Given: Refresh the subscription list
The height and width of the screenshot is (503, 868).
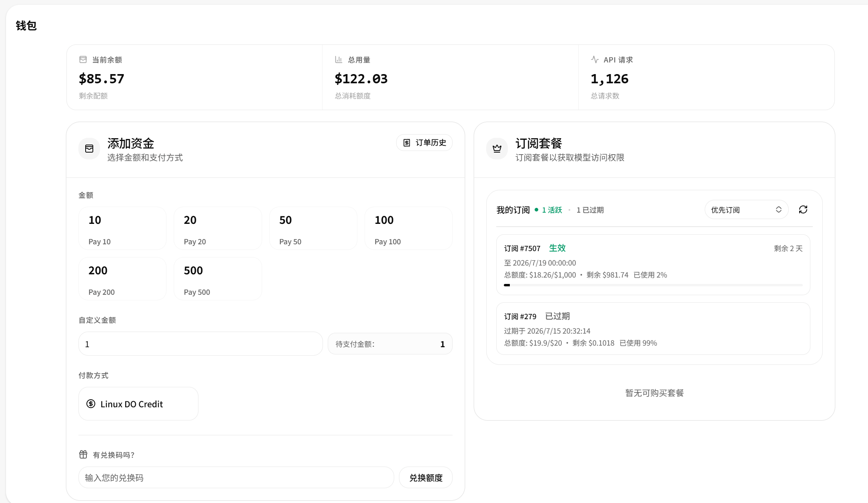Looking at the screenshot, I should click(803, 209).
